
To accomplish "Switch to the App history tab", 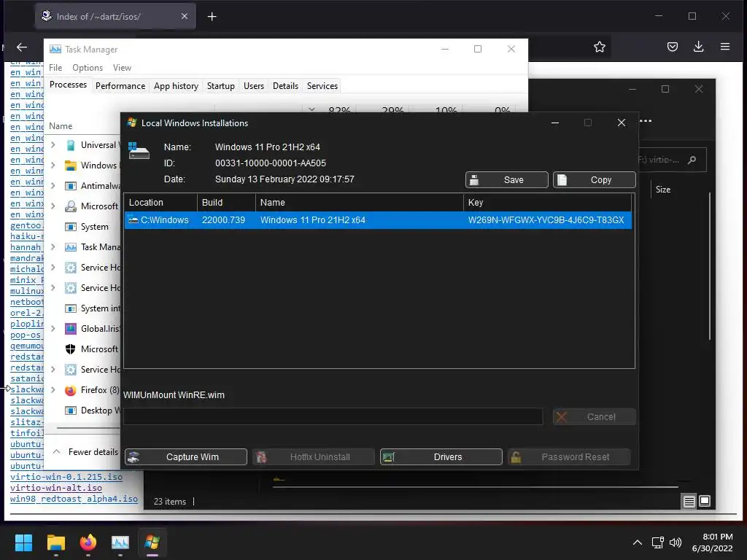I will coord(176,86).
